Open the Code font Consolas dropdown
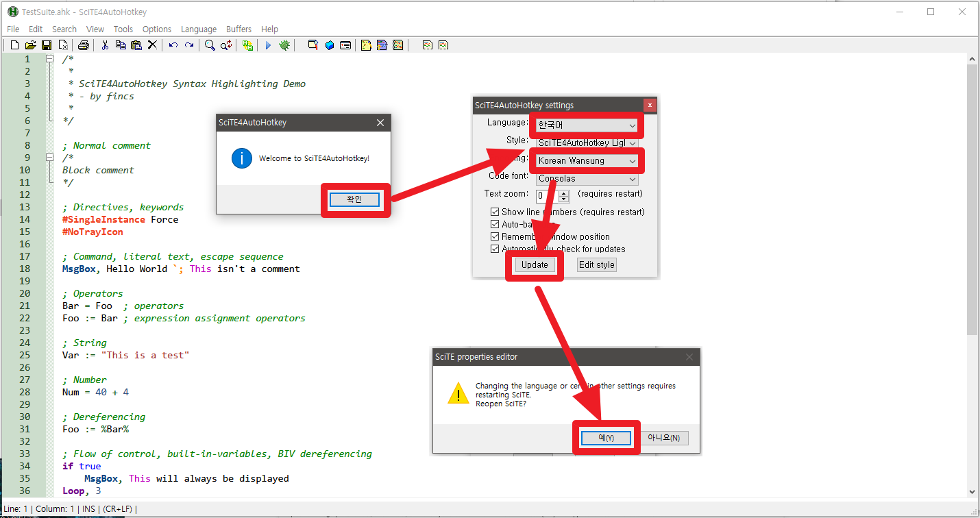 [587, 179]
